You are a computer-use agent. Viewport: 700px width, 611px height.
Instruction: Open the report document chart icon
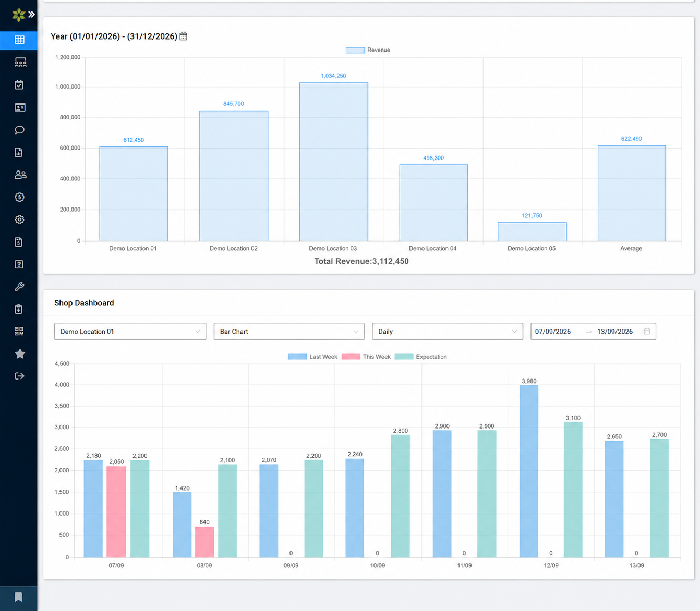[19, 152]
